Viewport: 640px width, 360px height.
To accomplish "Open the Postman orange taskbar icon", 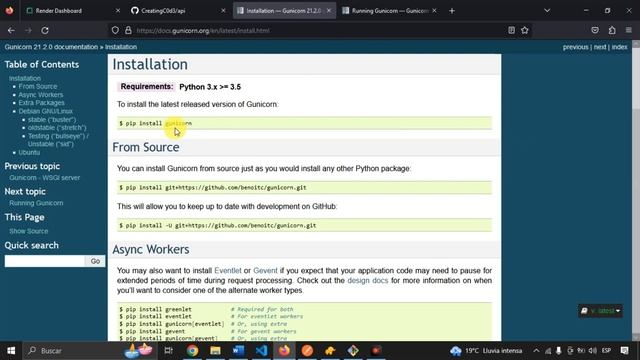I will (307, 351).
